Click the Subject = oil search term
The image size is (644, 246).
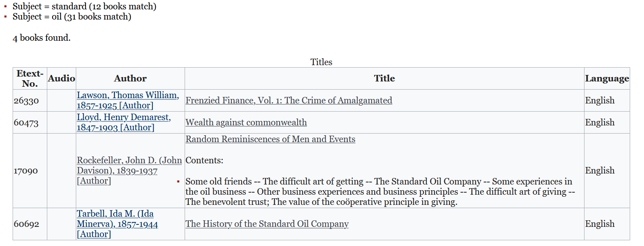[x=72, y=17]
